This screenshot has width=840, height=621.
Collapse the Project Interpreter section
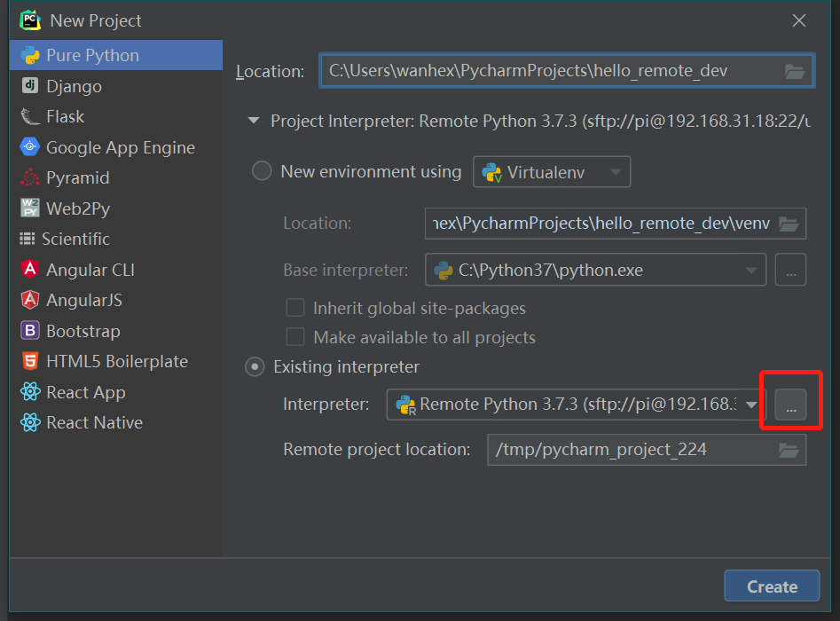(255, 120)
